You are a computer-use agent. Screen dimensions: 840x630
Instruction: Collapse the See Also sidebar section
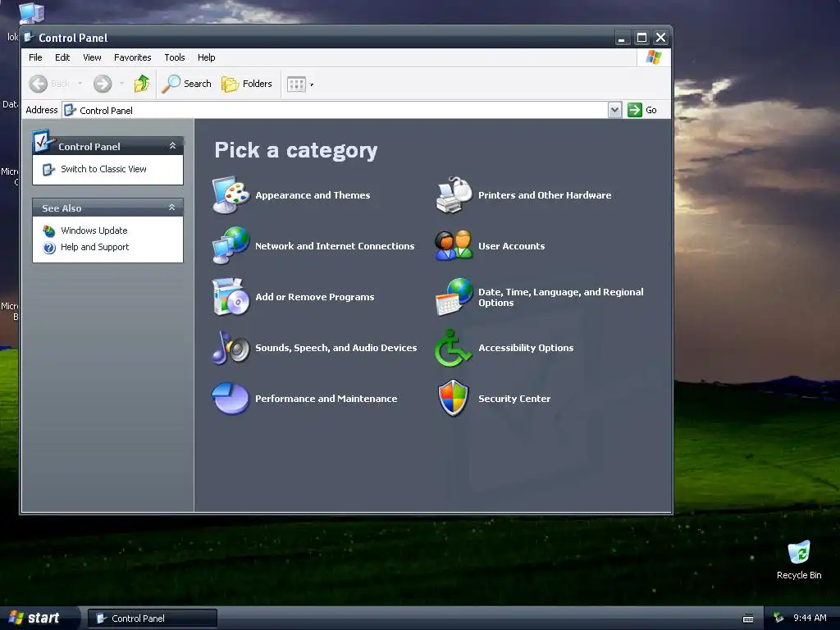[172, 208]
